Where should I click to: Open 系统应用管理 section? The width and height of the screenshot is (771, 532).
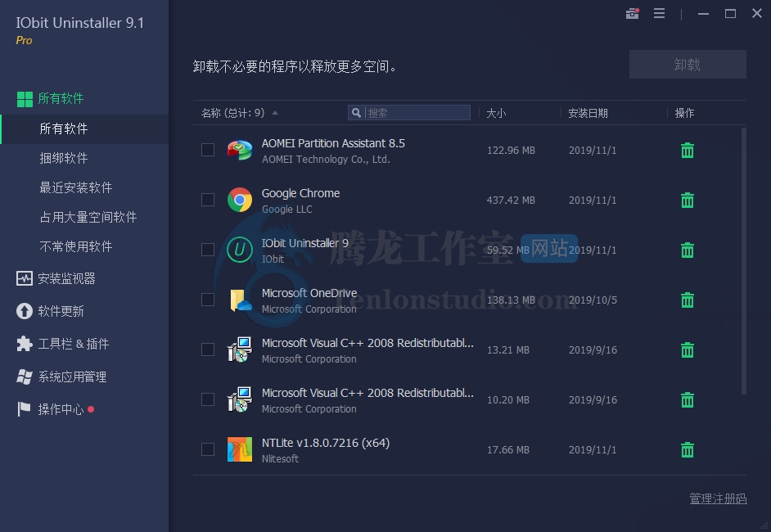click(72, 376)
